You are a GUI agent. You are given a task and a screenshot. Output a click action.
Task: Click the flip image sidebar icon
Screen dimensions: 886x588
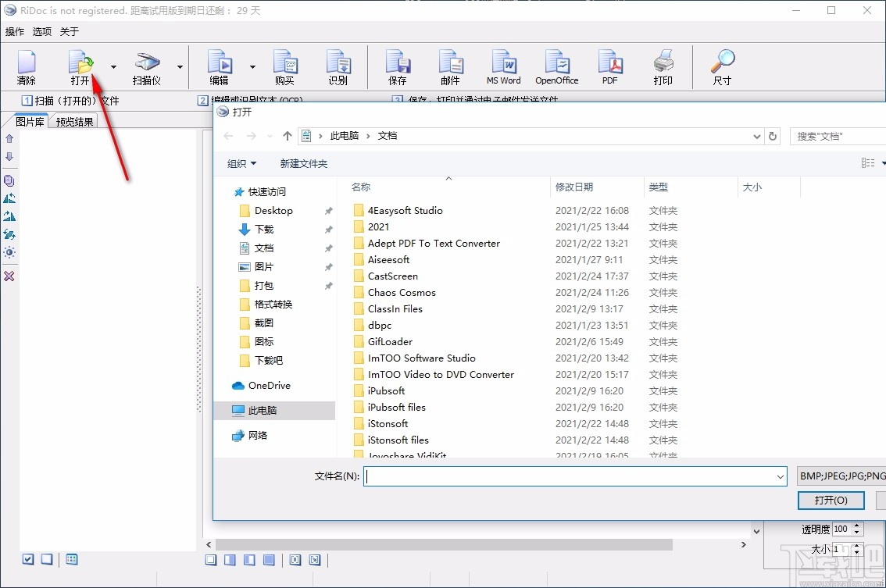pos(9,234)
